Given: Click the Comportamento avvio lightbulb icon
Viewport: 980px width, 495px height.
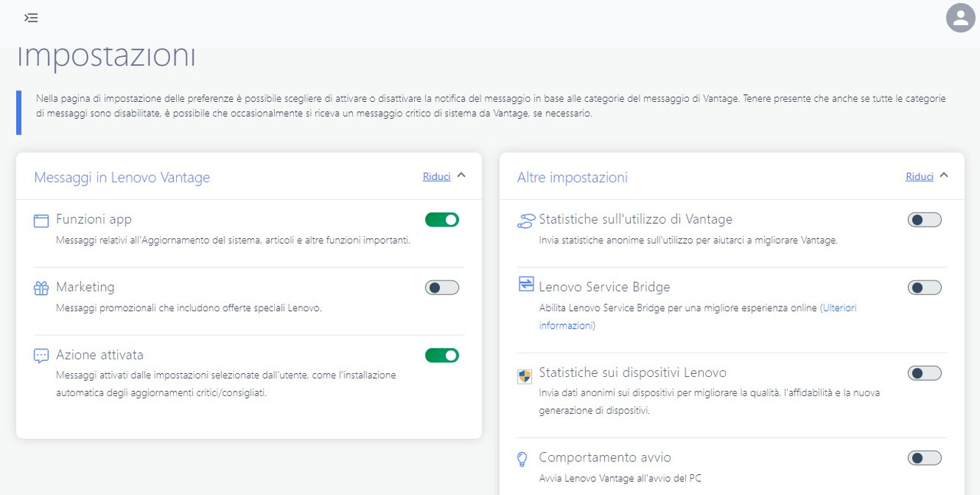Looking at the screenshot, I should coord(523,459).
